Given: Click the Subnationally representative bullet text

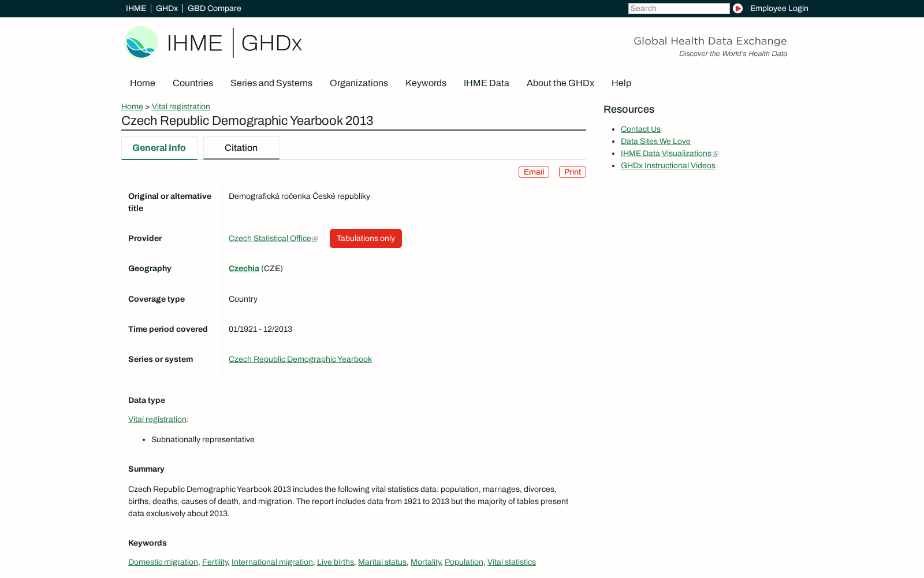Looking at the screenshot, I should click(x=203, y=440).
